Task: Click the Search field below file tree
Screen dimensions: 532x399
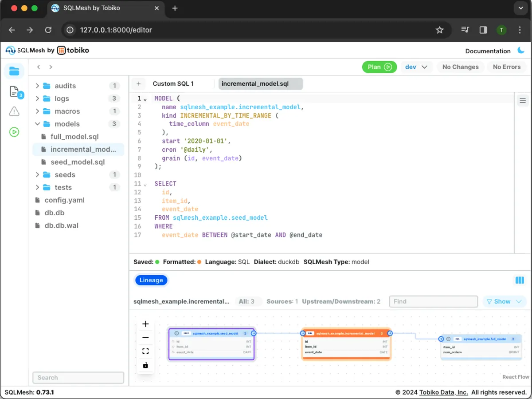Action: (78, 378)
